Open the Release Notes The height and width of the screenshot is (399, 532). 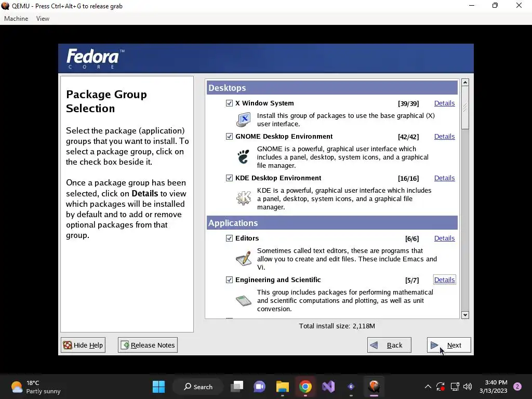[148, 345]
